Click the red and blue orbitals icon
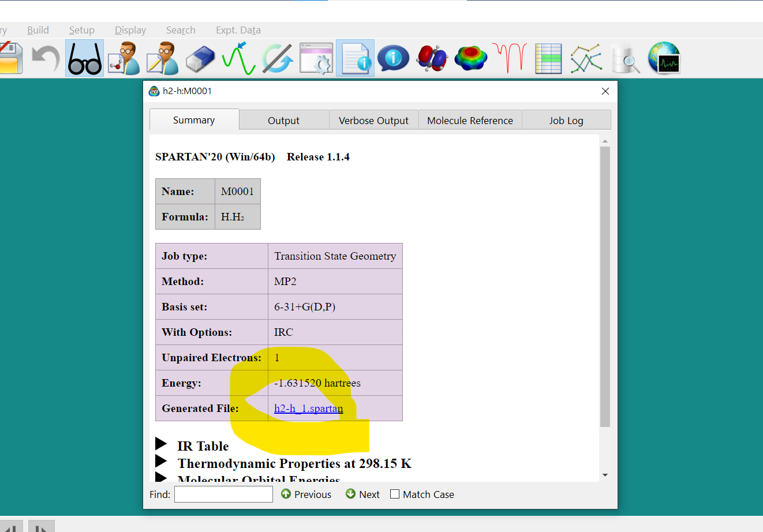 pyautogui.click(x=432, y=58)
